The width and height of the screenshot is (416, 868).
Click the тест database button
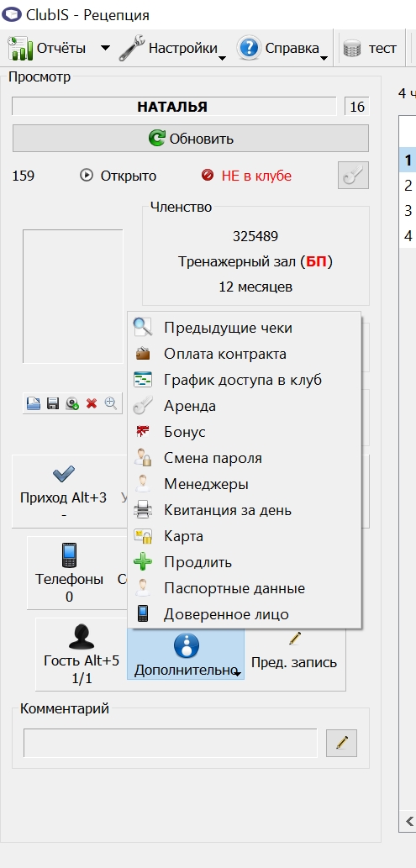(370, 49)
